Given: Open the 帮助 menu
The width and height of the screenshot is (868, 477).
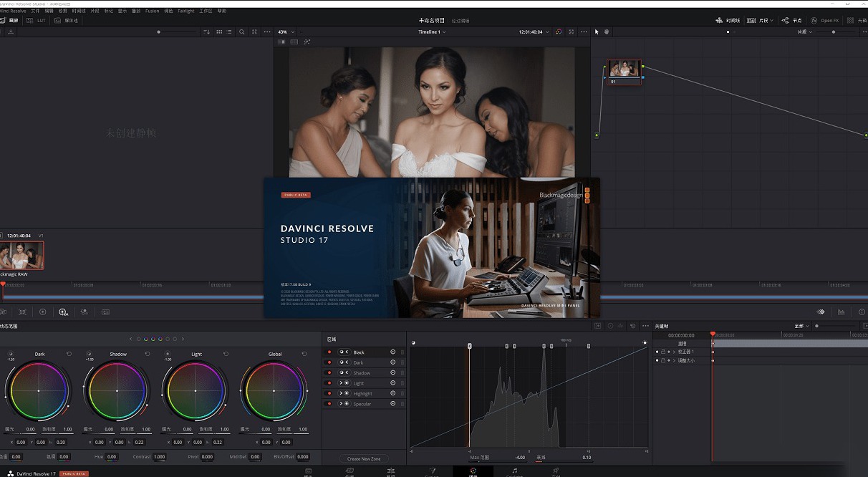Looking at the screenshot, I should tap(222, 11).
